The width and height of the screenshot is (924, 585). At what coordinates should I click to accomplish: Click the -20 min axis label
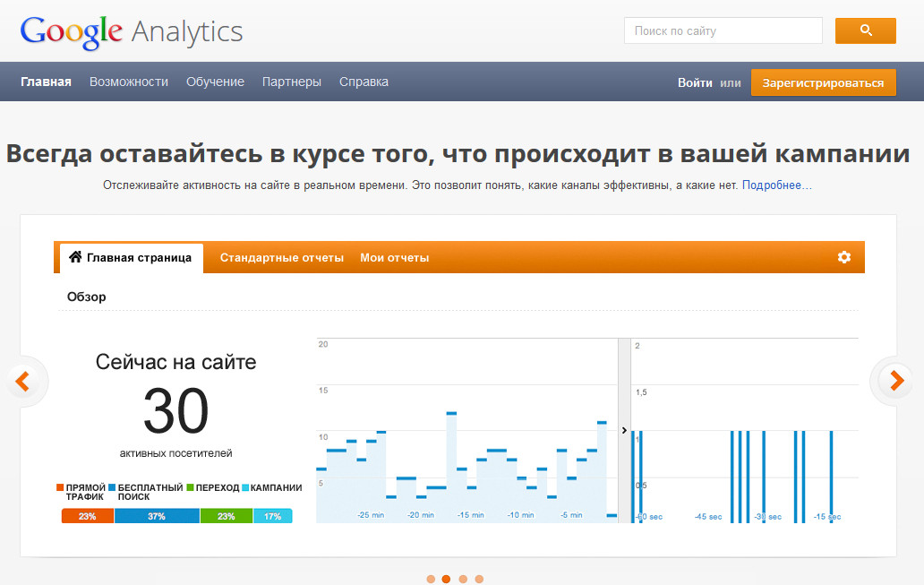pyautogui.click(x=421, y=515)
